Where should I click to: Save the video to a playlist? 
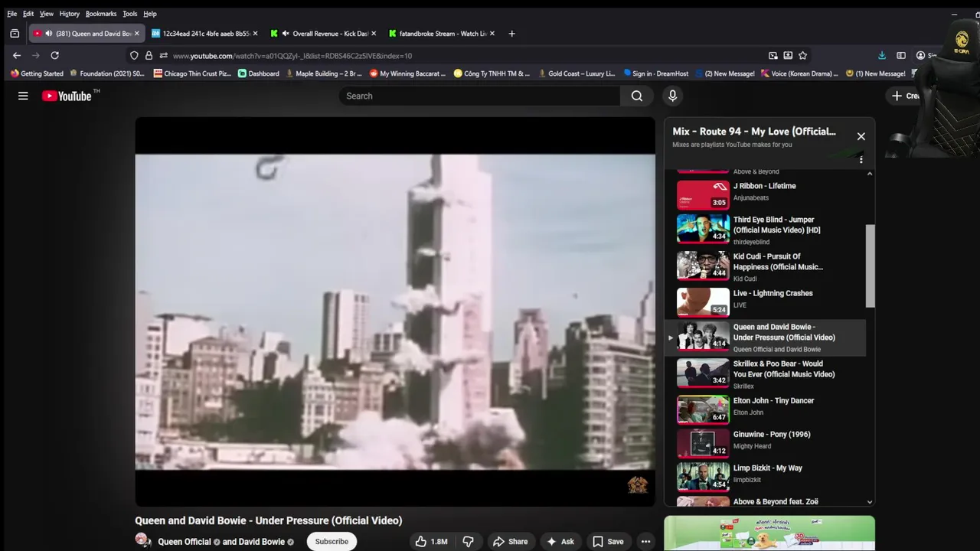[x=608, y=541]
